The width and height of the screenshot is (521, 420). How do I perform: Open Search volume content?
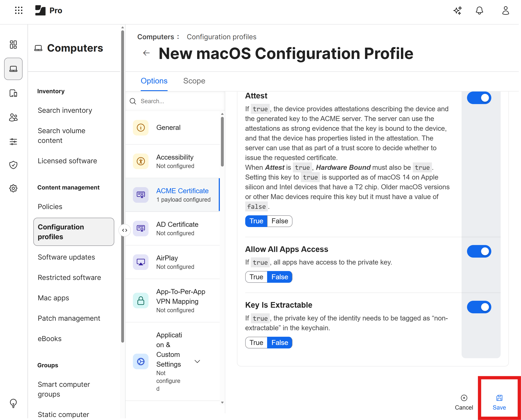61,136
